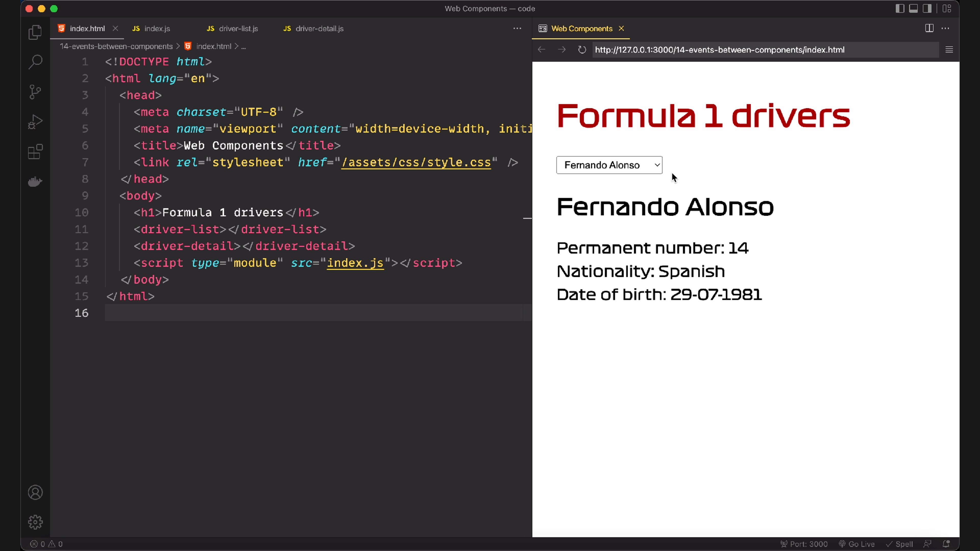This screenshot has width=980, height=551.
Task: Open the Fernando Alonso driver dropdown
Action: tap(609, 165)
